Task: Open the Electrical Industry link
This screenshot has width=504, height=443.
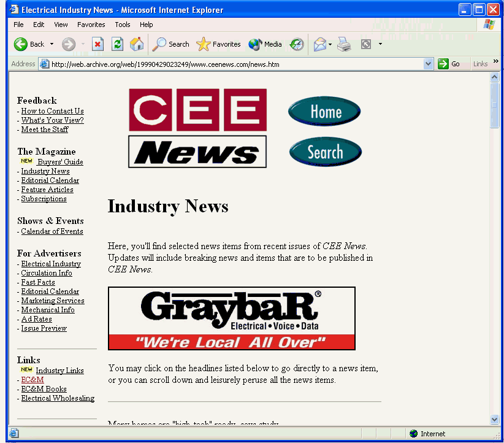Action: 51,264
